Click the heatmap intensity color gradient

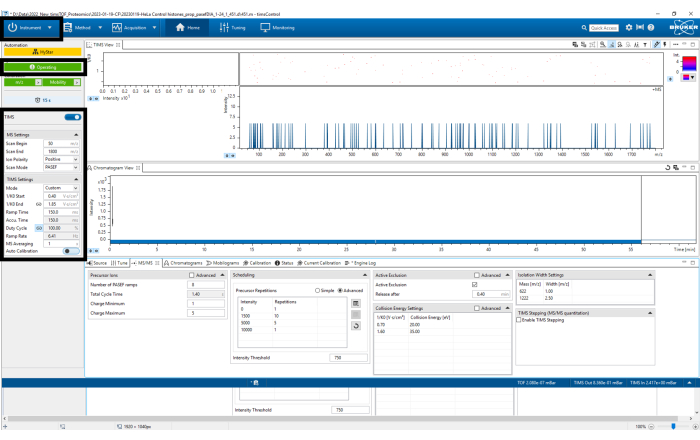point(689,63)
